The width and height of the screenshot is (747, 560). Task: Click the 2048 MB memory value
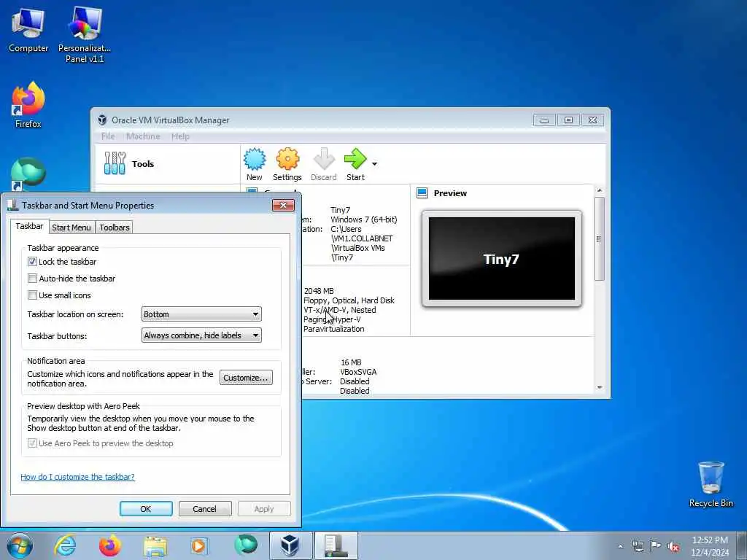click(x=319, y=291)
